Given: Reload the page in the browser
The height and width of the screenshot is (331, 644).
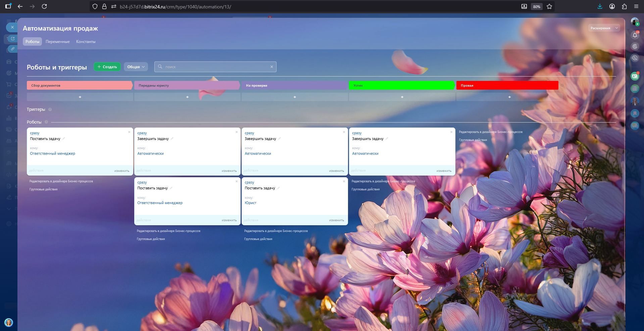Looking at the screenshot, I should [x=44, y=6].
